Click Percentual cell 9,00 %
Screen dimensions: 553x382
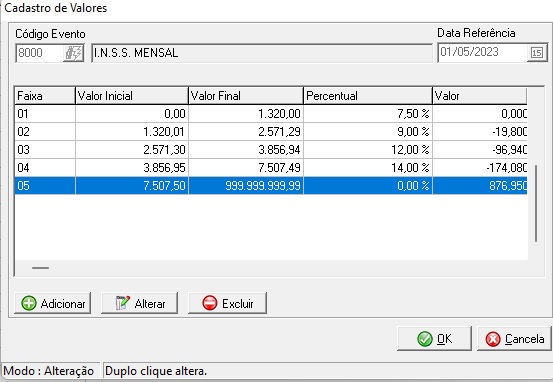point(368,132)
